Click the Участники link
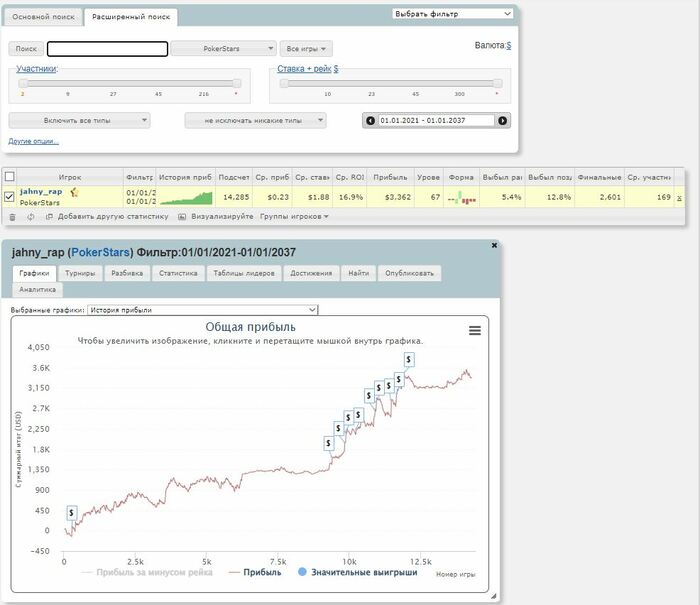 pos(36,69)
